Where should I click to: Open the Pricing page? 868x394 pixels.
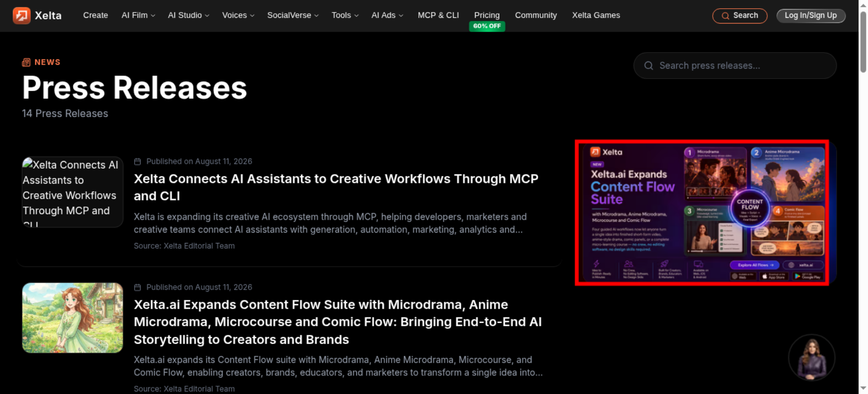pyautogui.click(x=487, y=15)
